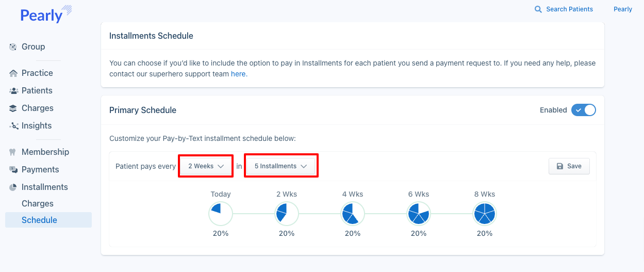Click the Practice home icon

tap(13, 73)
